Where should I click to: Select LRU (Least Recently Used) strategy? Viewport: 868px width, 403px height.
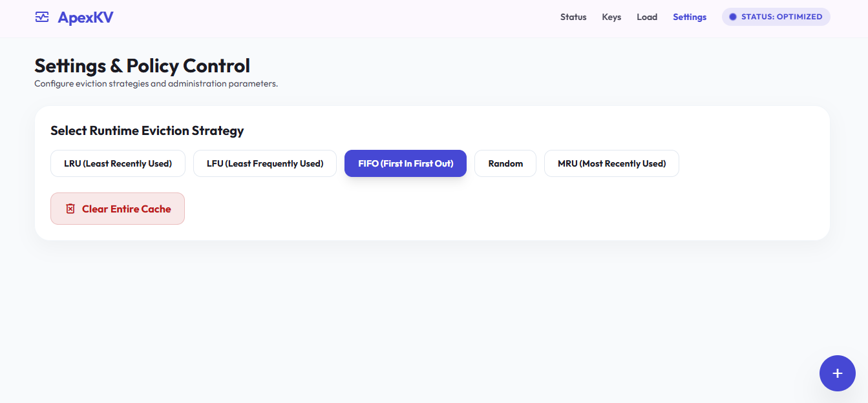(118, 163)
